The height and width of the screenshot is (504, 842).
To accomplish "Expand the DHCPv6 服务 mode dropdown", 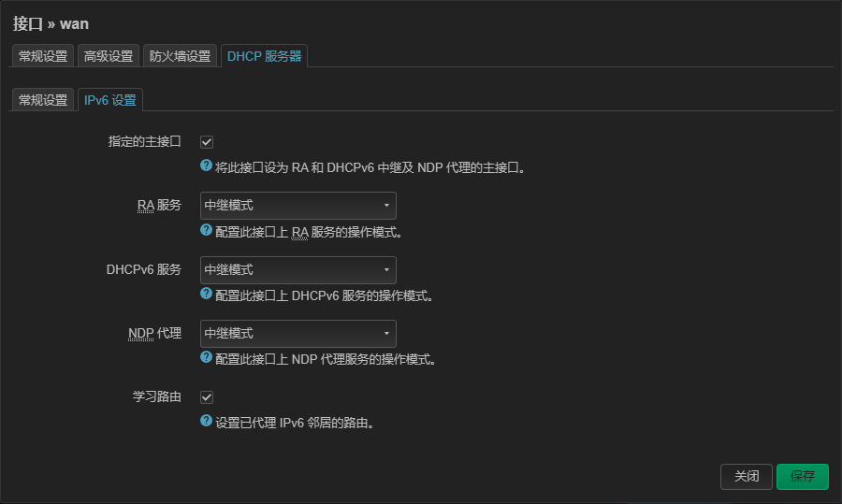I will pos(298,269).
